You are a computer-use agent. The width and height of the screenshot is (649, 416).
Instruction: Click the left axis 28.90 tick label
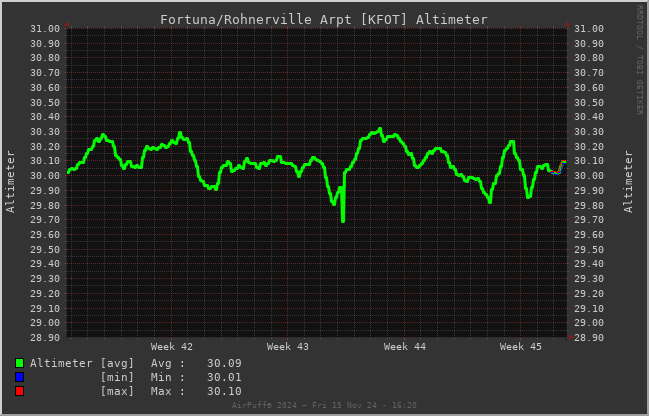pyautogui.click(x=45, y=338)
